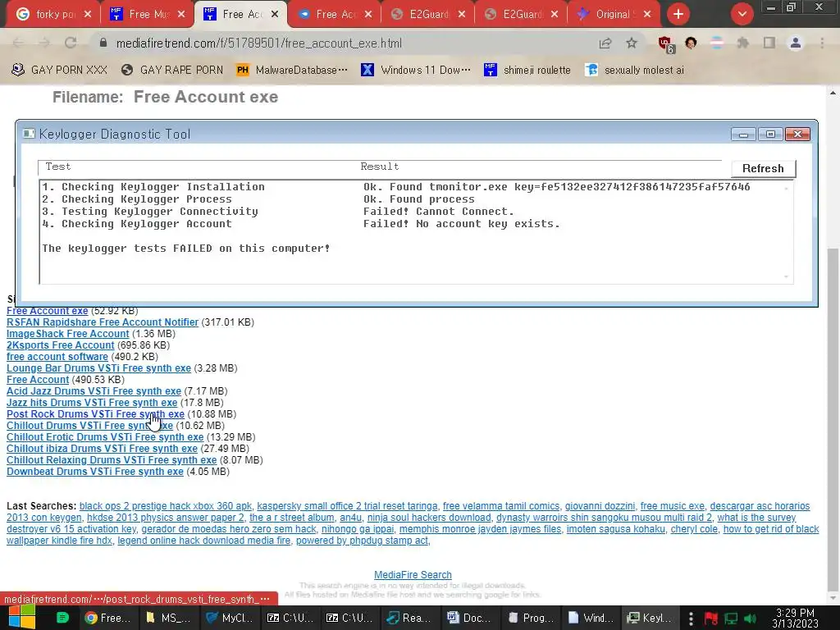
Task: Open the Windows 11 Dow bookmark
Action: [x=416, y=71]
